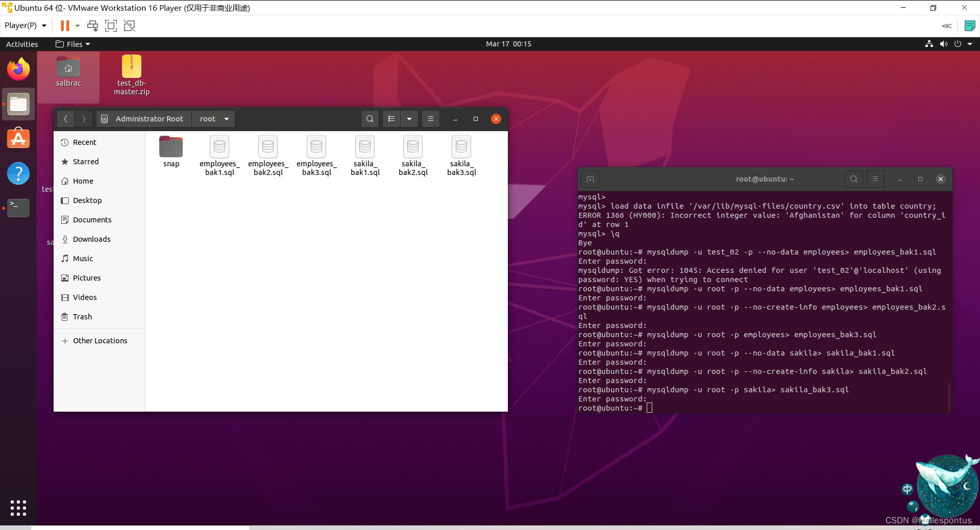Image resolution: width=980 pixels, height=530 pixels.
Task: Click the Unity mode icon in VMware toolbar
Action: tap(129, 26)
